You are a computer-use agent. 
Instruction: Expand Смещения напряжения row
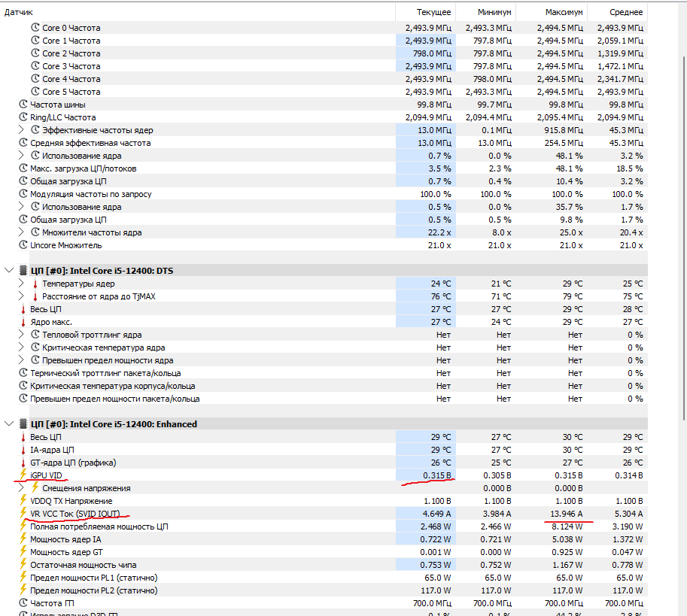click(x=21, y=487)
